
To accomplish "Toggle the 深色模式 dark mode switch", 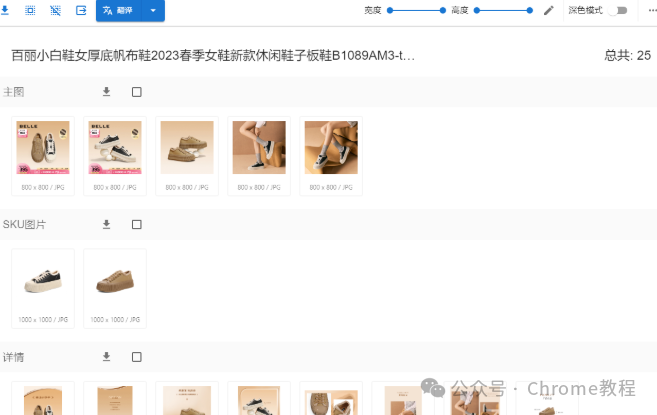I will coord(619,10).
